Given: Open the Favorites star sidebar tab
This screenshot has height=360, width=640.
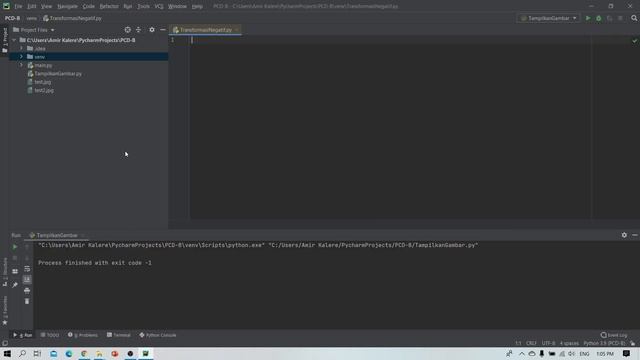Looking at the screenshot, I should pos(5,311).
